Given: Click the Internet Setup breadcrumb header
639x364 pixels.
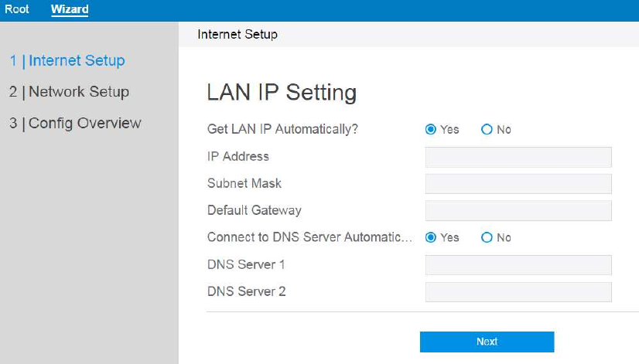Looking at the screenshot, I should tap(237, 34).
